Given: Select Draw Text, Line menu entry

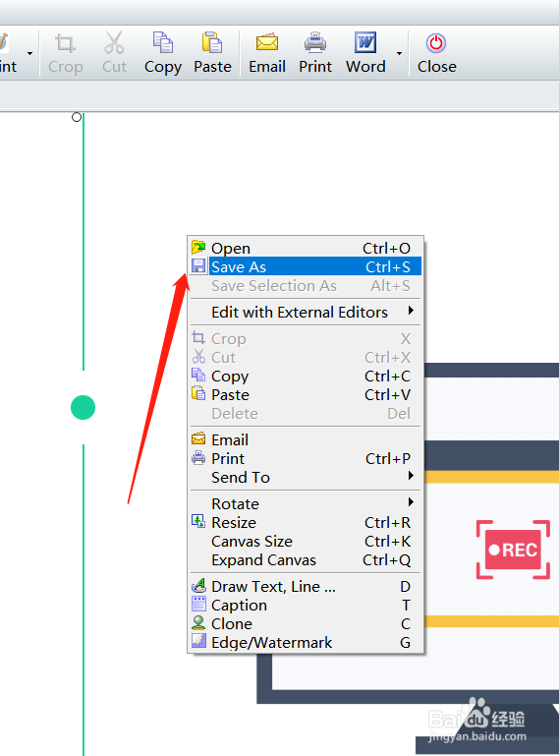Looking at the screenshot, I should coord(306,586).
